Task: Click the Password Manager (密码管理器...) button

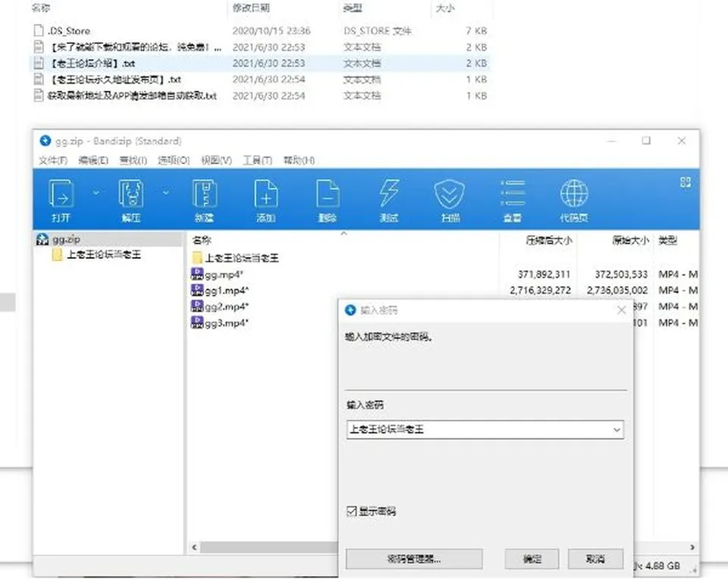Action: point(414,559)
